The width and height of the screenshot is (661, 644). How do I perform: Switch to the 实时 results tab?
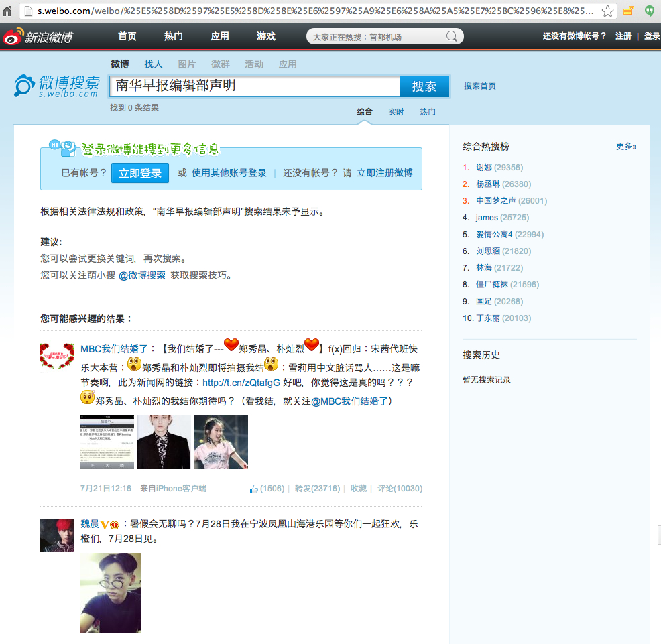point(396,112)
